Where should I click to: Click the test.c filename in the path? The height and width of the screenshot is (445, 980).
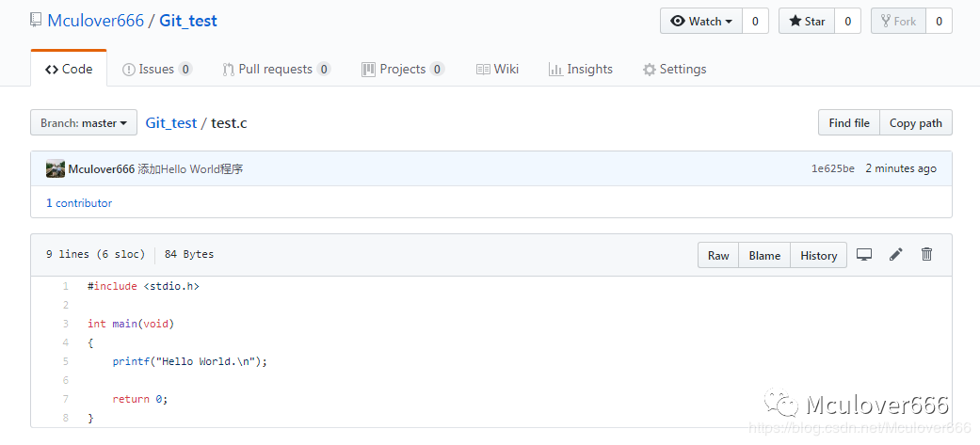pos(229,123)
